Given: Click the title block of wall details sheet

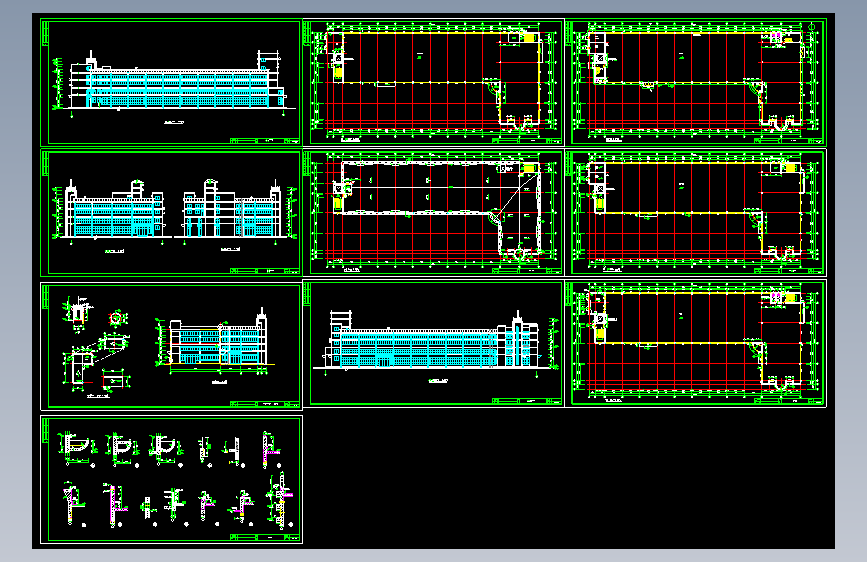Looking at the screenshot, I should pyautogui.click(x=264, y=537).
